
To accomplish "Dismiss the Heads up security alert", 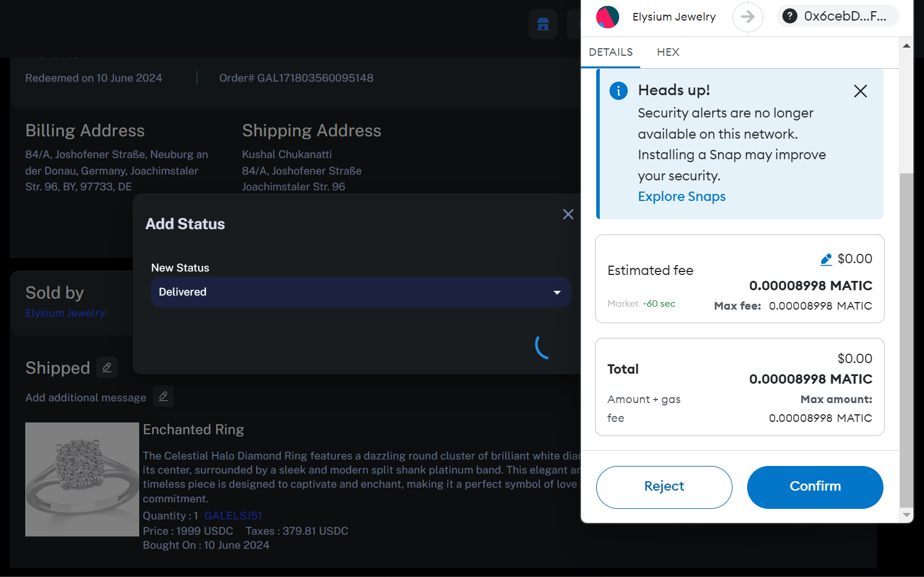I will click(861, 91).
